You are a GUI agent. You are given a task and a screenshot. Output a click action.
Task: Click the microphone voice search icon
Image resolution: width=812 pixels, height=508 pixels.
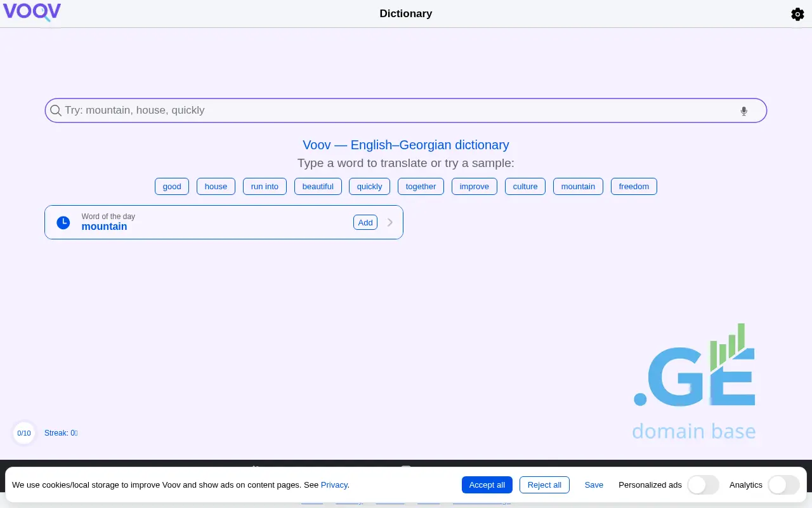(x=743, y=111)
